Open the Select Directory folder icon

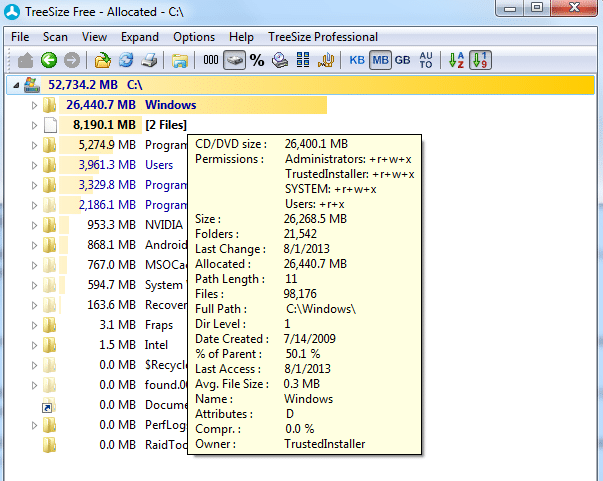[x=102, y=60]
